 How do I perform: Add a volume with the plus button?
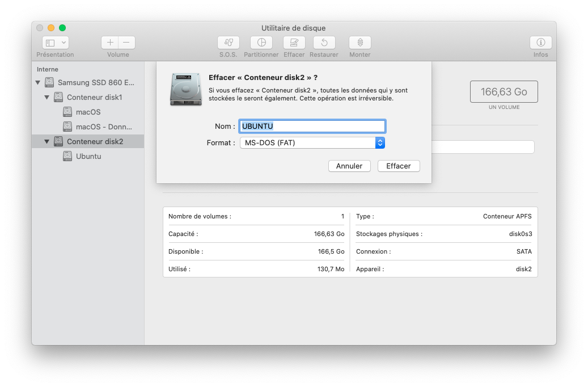click(x=110, y=43)
